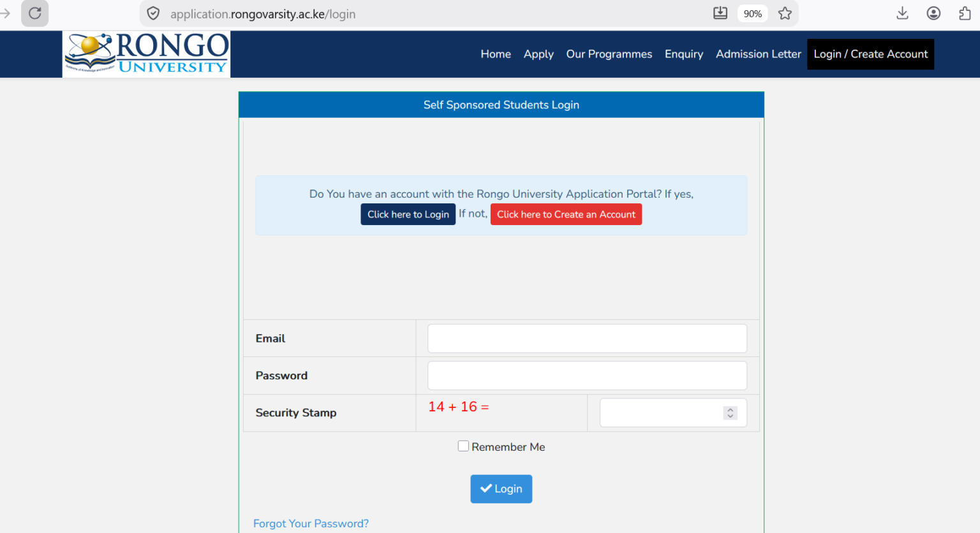
Task: Open the browser extensions puzzle icon
Action: [965, 13]
